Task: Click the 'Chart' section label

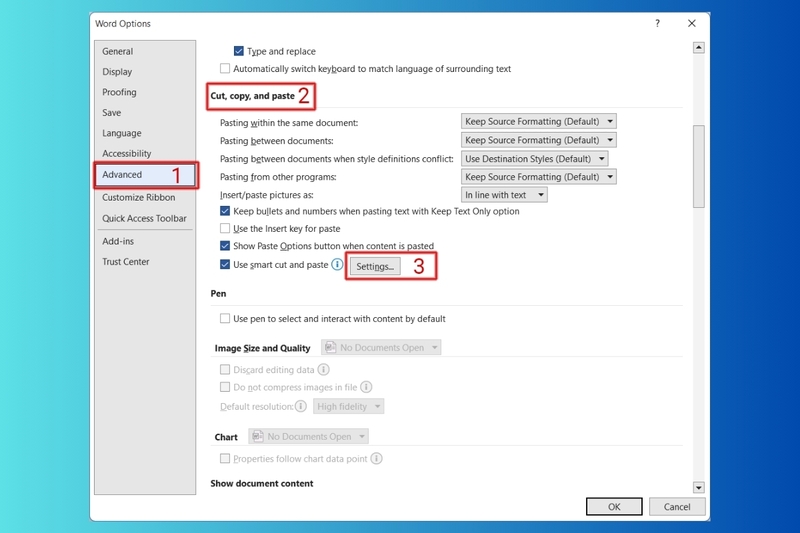Action: pyautogui.click(x=226, y=437)
